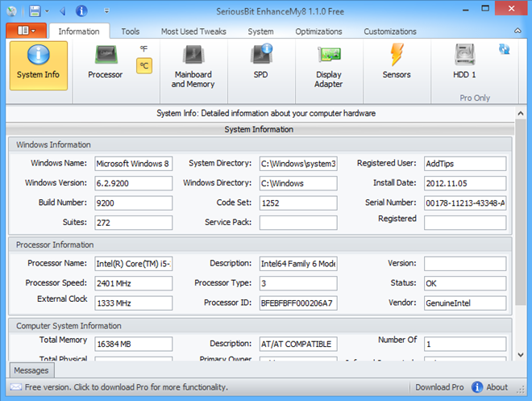This screenshot has height=401, width=532.
Task: Click the scroll down arrow
Action: tap(521, 355)
